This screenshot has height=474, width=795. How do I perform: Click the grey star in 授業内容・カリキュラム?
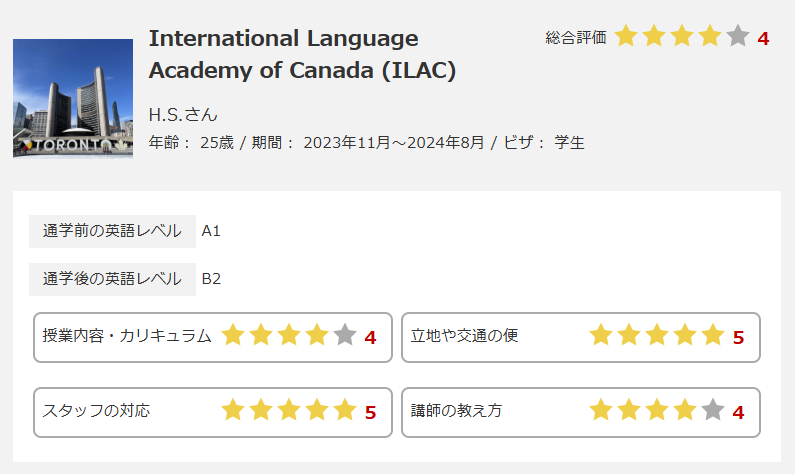pos(345,335)
